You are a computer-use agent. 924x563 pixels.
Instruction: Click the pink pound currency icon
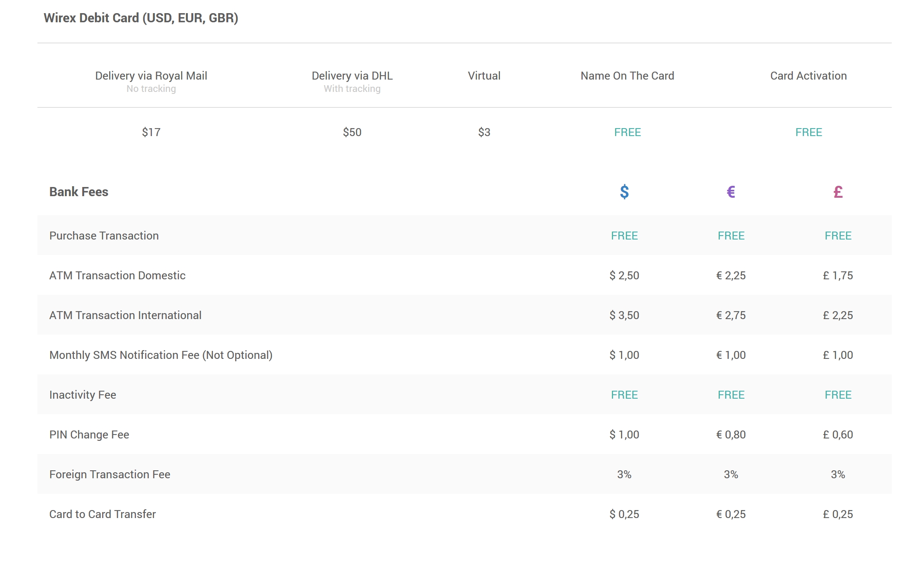tap(838, 192)
